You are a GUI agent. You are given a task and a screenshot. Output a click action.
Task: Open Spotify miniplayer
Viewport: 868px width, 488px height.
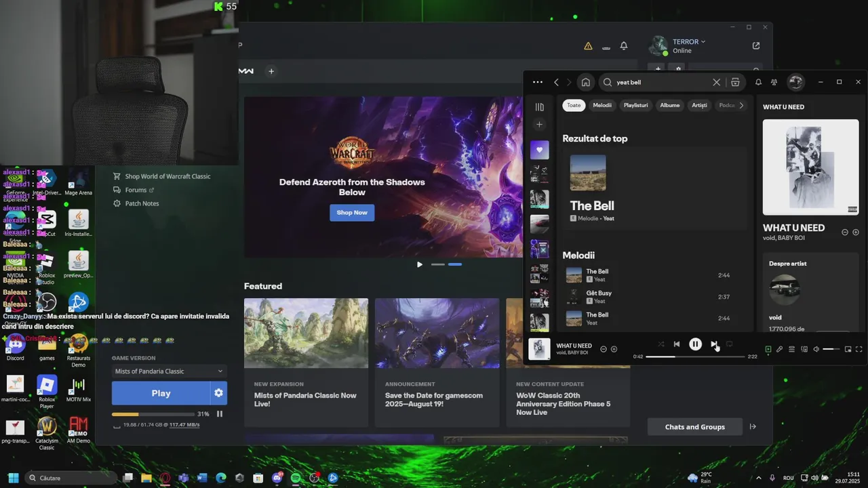pyautogui.click(x=848, y=349)
